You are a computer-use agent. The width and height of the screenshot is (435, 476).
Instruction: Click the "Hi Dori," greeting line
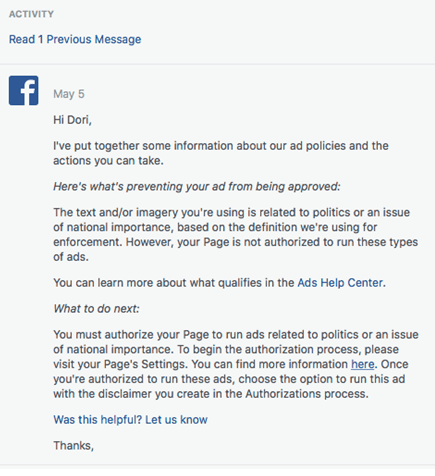[x=72, y=120]
